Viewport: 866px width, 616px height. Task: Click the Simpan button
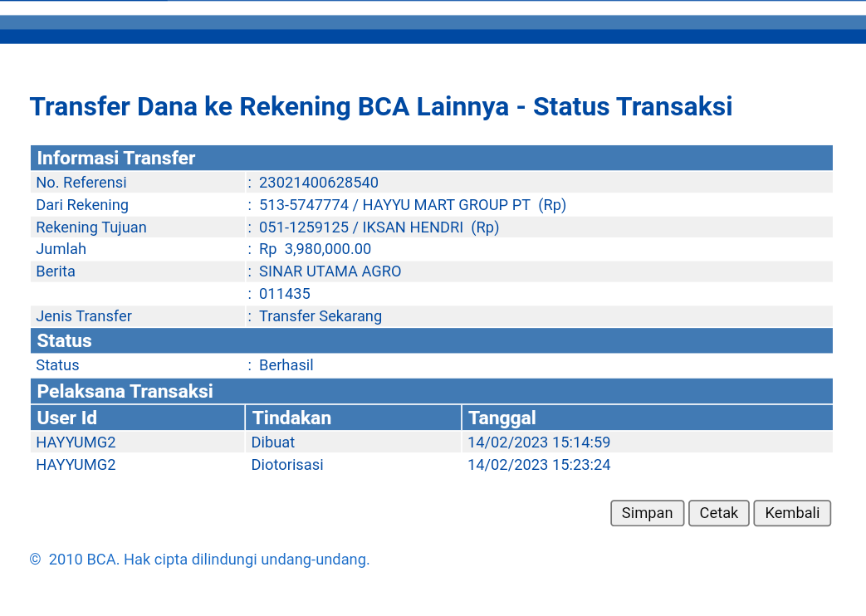click(647, 513)
